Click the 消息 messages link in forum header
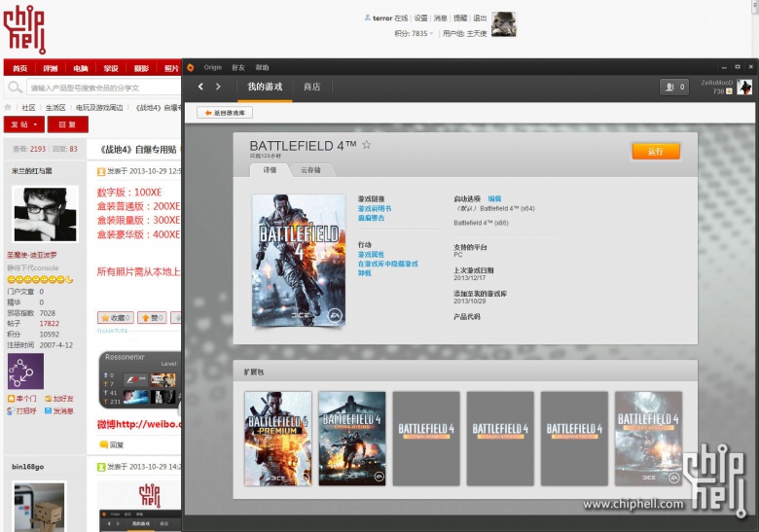The height and width of the screenshot is (532, 759). point(440,18)
